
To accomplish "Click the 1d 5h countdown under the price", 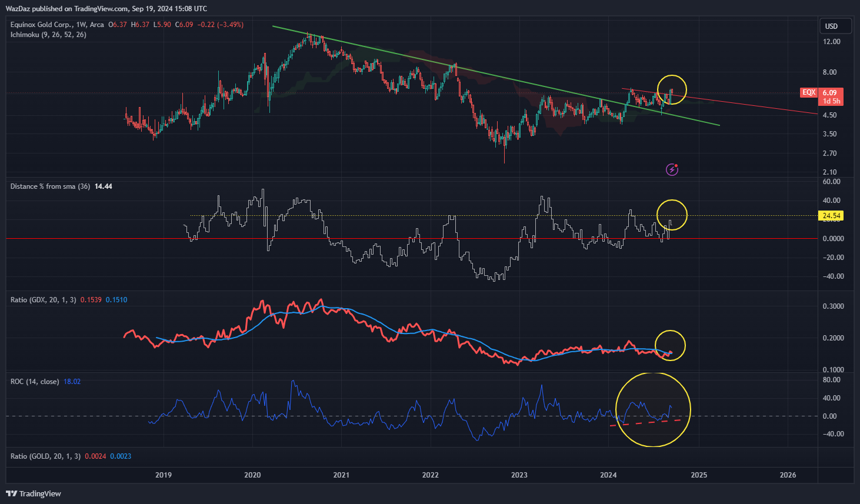I will coord(831,101).
